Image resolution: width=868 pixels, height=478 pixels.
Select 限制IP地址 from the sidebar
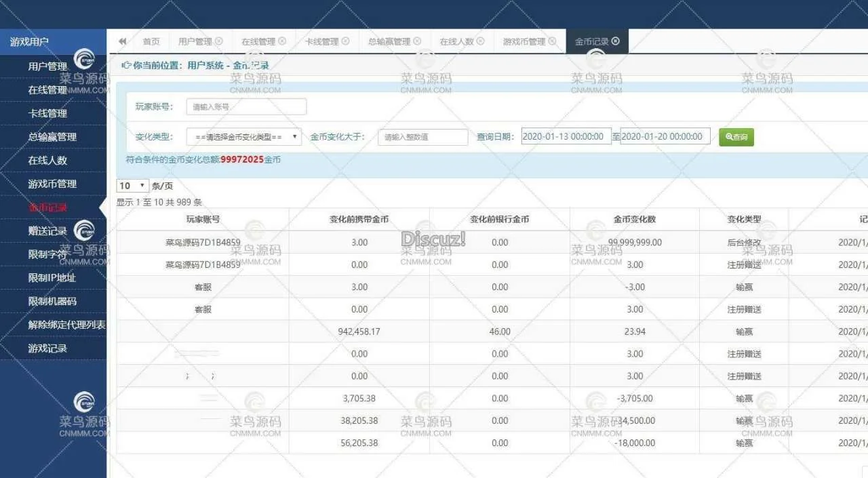pyautogui.click(x=52, y=278)
